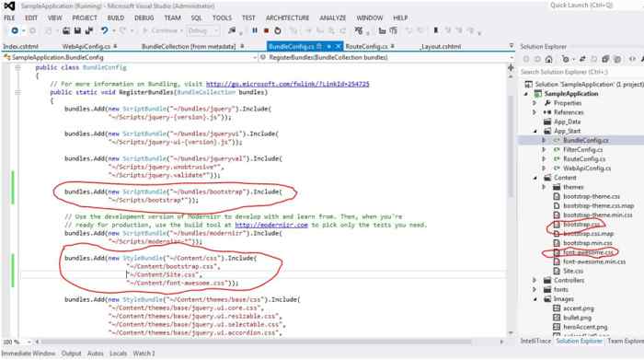The image size is (644, 360).
Task: Click the bookmark toggle toolbar icon
Action: [x=436, y=30]
